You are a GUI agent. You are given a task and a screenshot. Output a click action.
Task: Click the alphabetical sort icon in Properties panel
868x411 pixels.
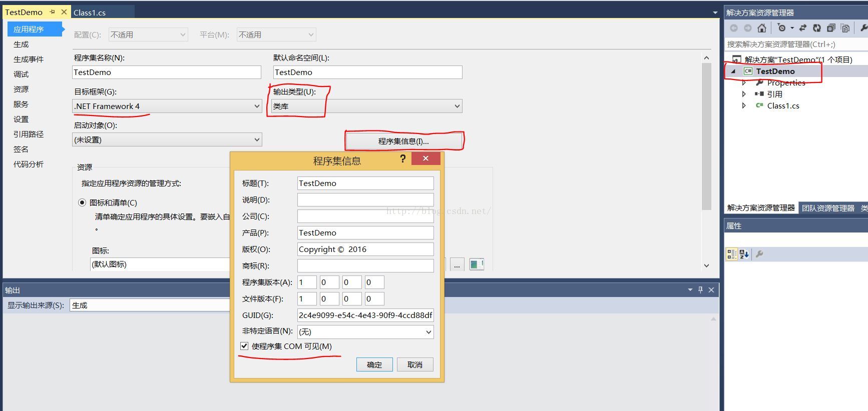click(x=744, y=254)
